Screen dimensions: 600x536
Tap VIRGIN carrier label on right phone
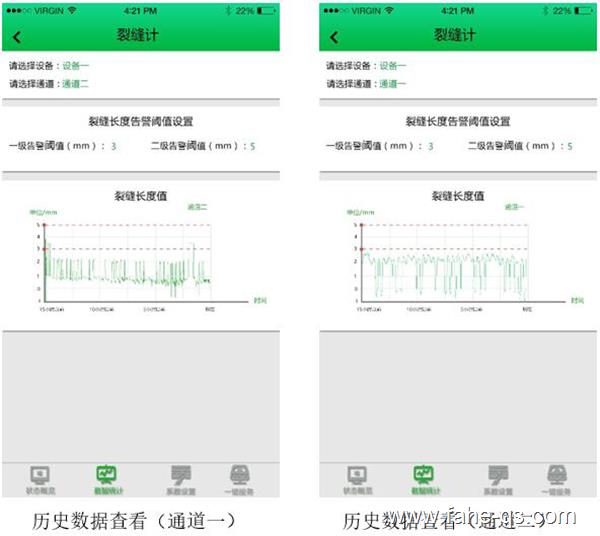[366, 11]
